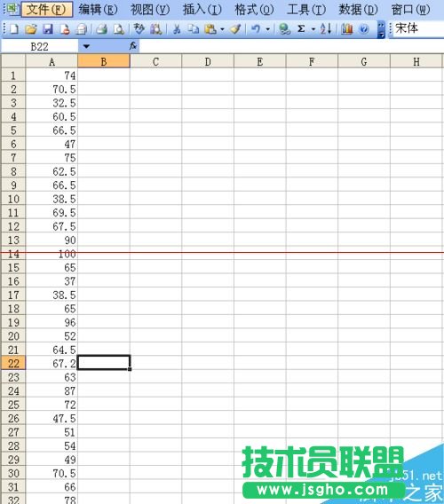Paste using the clipboard icon
The width and height of the screenshot is (444, 504).
pos(210,29)
